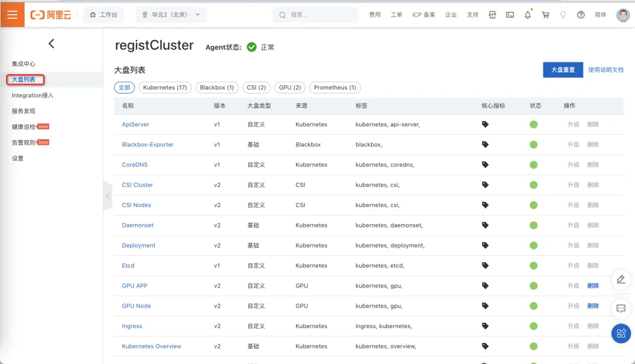
Task: Click the search input field
Action: (x=316, y=15)
